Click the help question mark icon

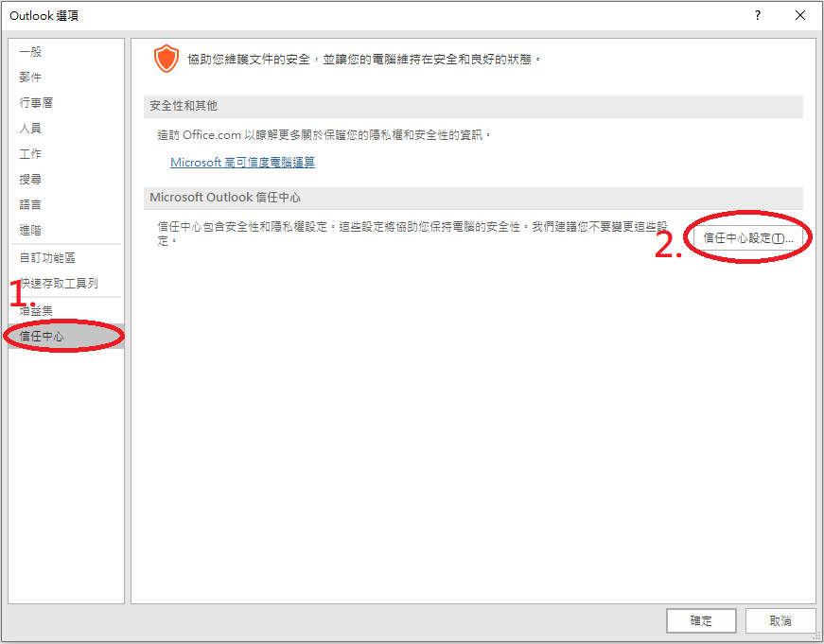(x=757, y=15)
